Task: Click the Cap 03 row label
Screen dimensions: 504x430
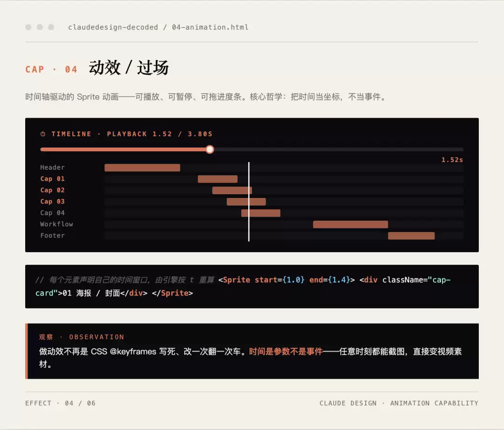Action: 52,201
